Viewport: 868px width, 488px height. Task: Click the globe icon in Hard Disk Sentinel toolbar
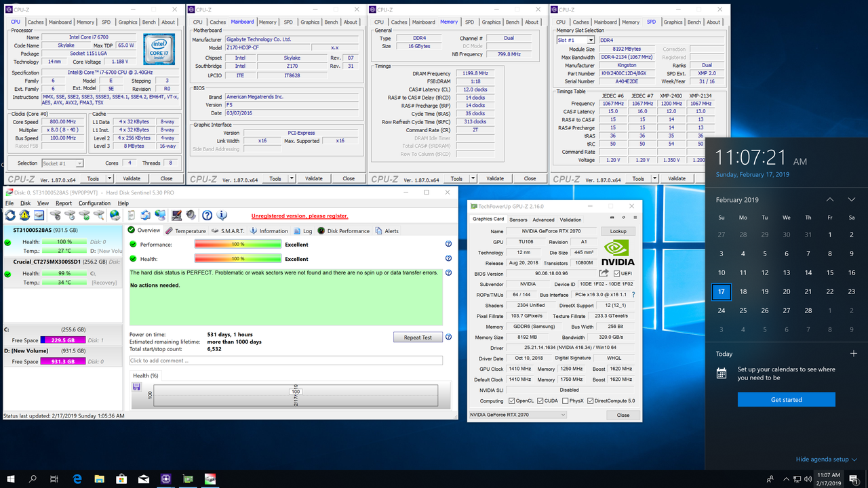click(x=115, y=216)
